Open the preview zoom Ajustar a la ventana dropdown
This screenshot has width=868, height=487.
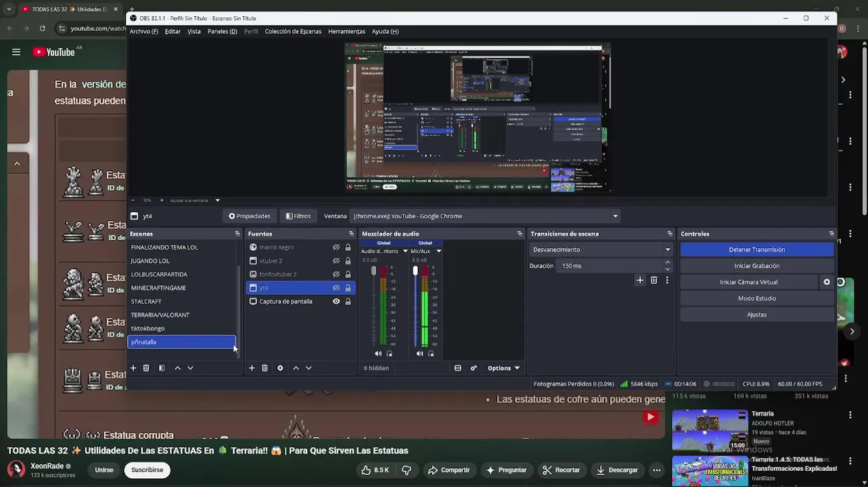pos(195,200)
